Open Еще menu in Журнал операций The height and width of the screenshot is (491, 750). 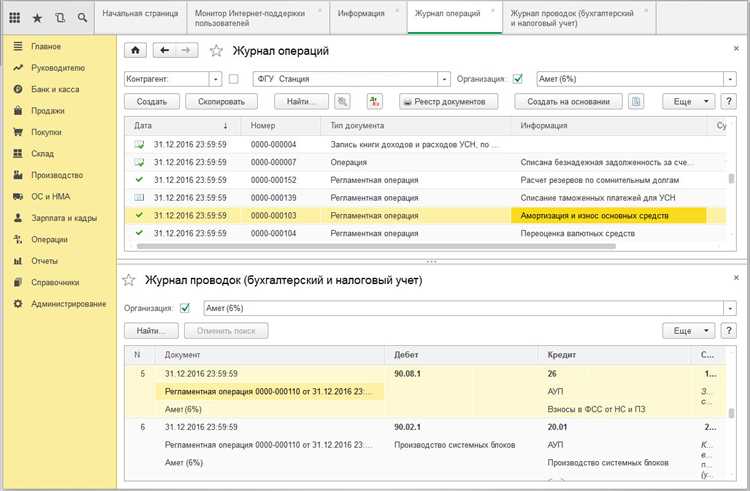[x=689, y=101]
